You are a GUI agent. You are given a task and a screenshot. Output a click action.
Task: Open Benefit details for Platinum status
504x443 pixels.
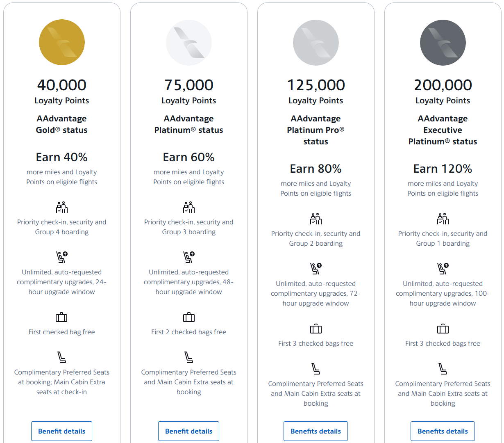coord(188,431)
